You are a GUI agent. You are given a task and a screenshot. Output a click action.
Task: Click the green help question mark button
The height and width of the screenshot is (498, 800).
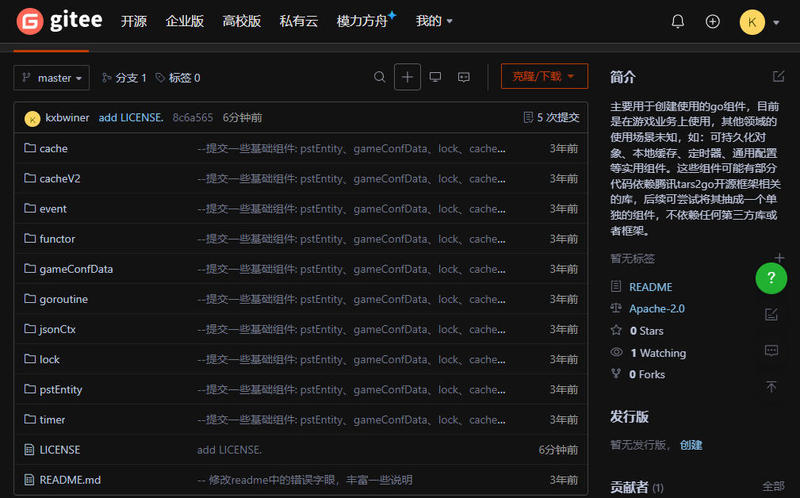pos(771,277)
